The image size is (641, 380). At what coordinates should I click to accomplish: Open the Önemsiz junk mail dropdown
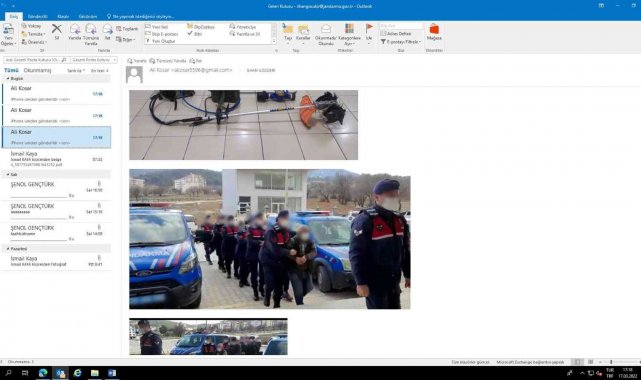click(34, 42)
